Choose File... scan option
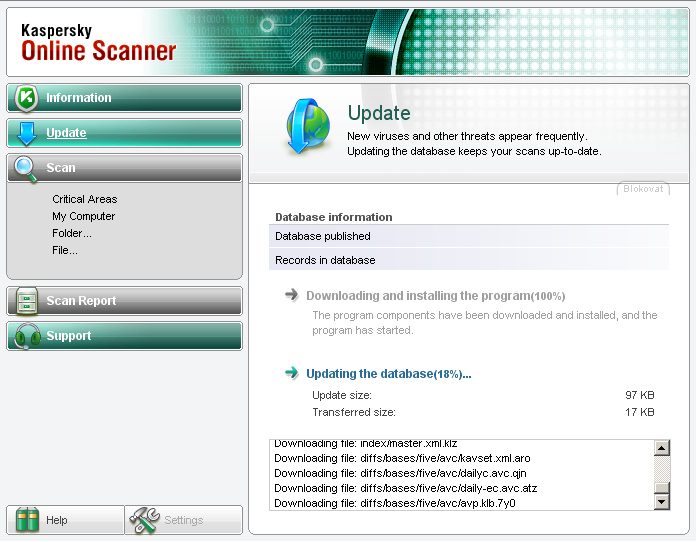This screenshot has height=542, width=696. click(65, 250)
